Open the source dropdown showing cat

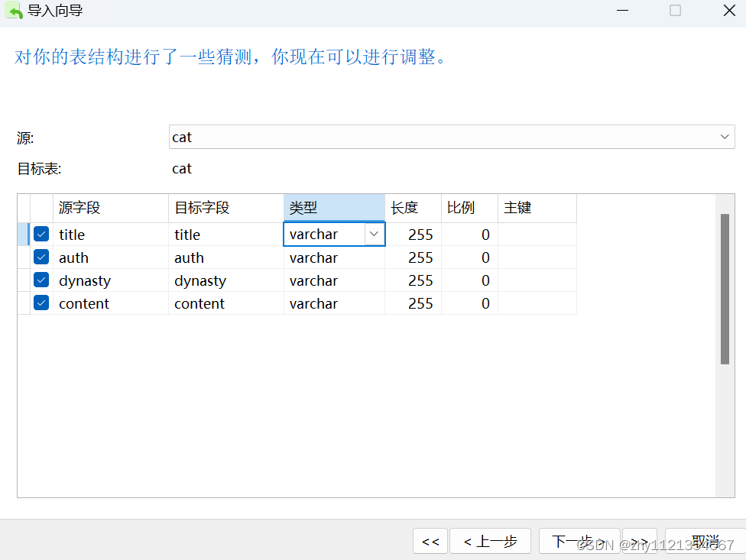[x=724, y=137]
